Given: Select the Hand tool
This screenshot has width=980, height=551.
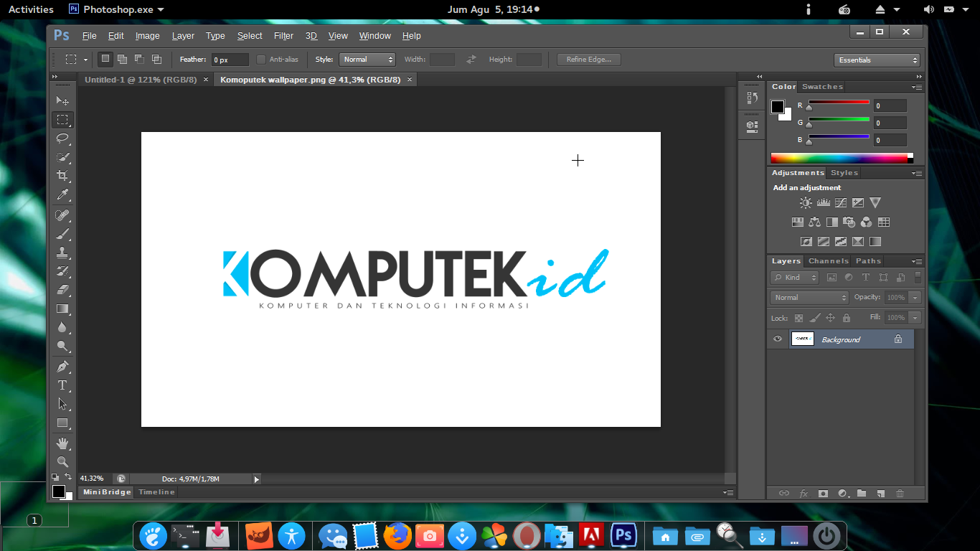Looking at the screenshot, I should (62, 443).
